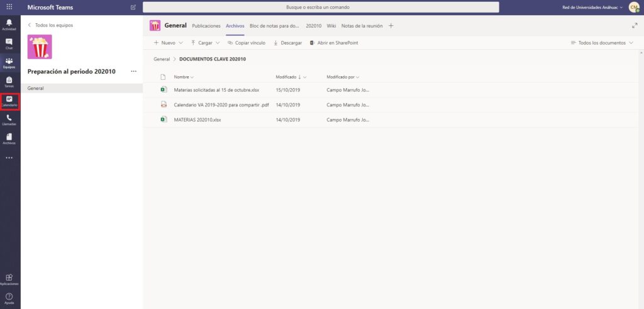Viewport: 644px width, 309px height.
Task: Open the Calendario sidebar icon
Action: click(x=9, y=100)
